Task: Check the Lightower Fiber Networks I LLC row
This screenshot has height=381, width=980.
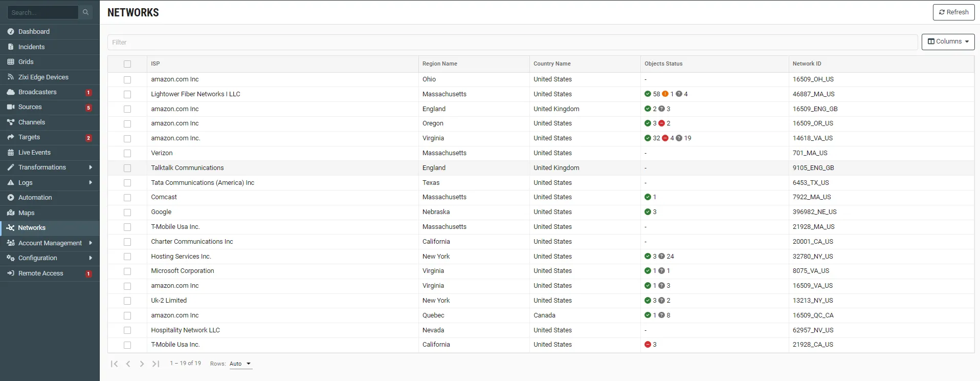Action: [127, 94]
